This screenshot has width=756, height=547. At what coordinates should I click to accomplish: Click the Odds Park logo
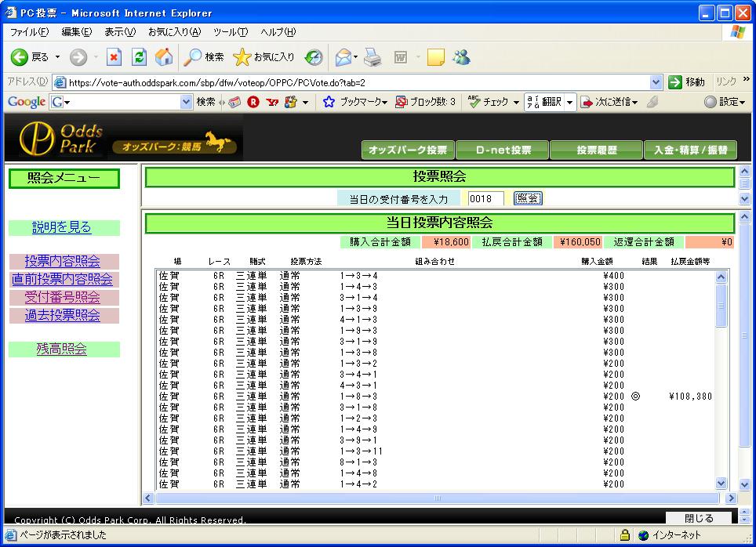[60, 138]
